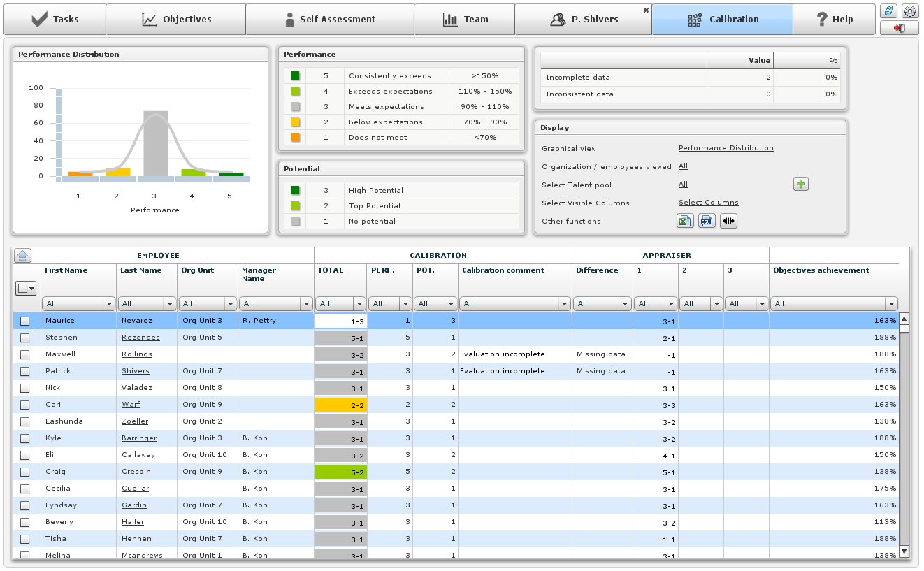Check the Craig Crespin checkbox
This screenshot has width=924, height=571.
click(x=25, y=472)
